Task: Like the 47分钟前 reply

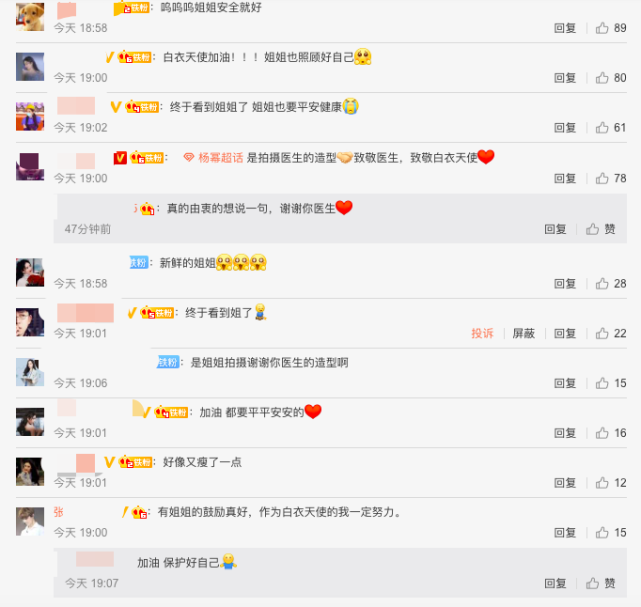Action: pyautogui.click(x=600, y=229)
